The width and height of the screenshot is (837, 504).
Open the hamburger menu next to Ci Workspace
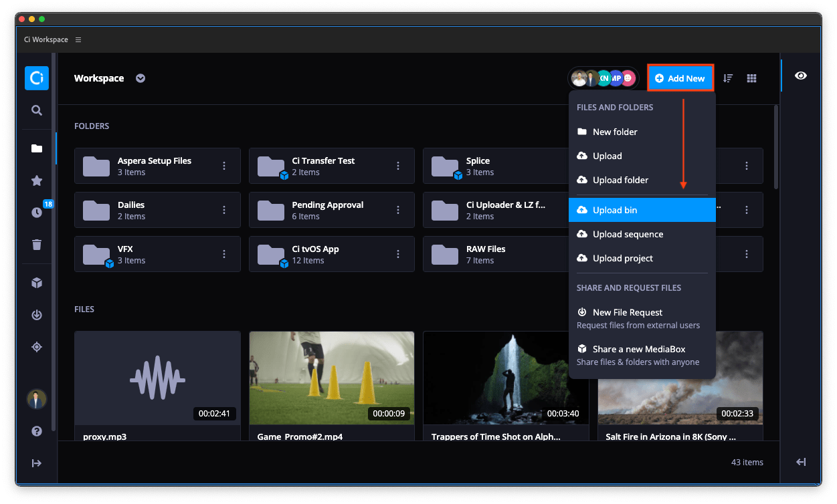click(x=78, y=39)
